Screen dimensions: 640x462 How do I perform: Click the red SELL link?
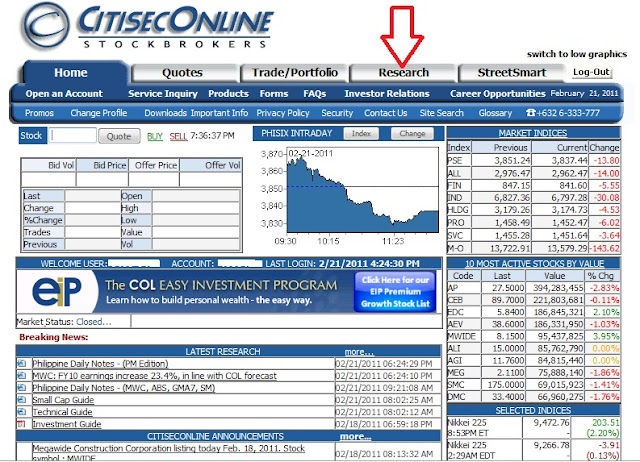178,136
